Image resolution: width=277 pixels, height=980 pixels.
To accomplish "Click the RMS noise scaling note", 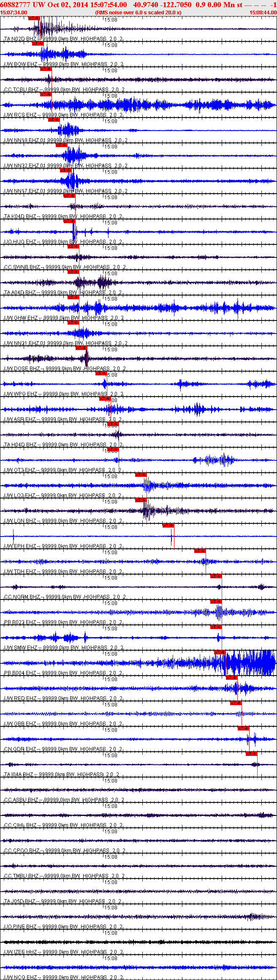I will click(x=138, y=13).
